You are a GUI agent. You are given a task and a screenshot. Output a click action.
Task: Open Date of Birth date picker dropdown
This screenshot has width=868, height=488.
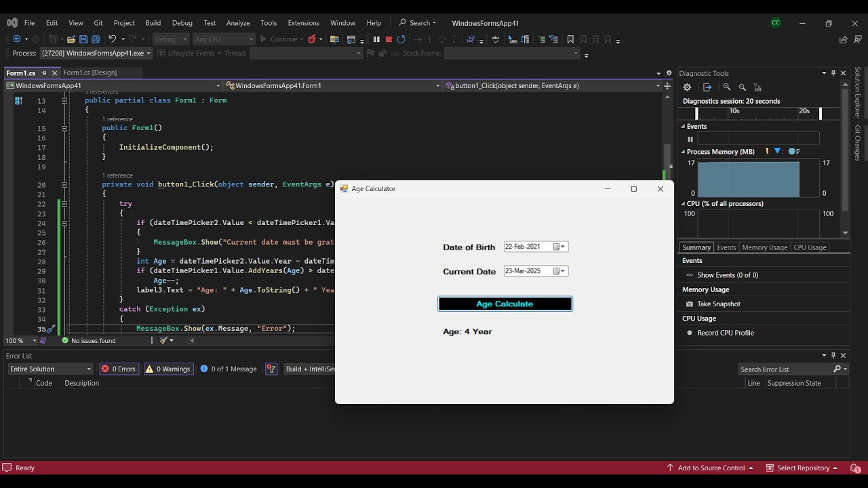point(563,247)
